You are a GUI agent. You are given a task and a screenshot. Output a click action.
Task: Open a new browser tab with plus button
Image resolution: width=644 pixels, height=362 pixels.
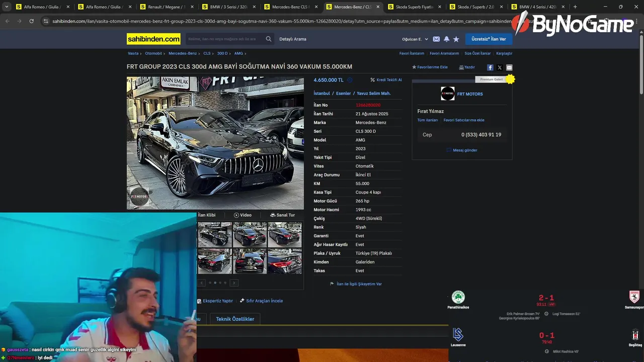(575, 7)
